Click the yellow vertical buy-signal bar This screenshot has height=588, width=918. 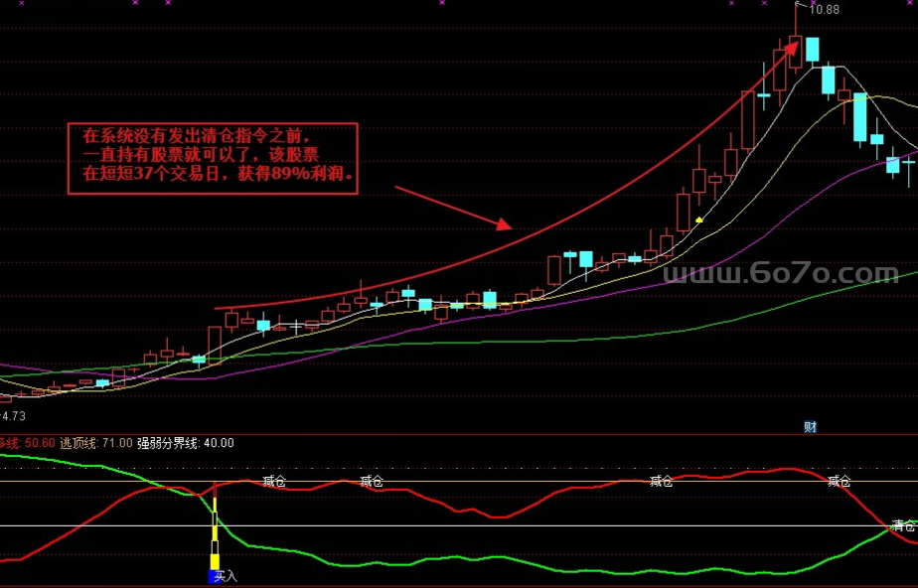(x=214, y=536)
